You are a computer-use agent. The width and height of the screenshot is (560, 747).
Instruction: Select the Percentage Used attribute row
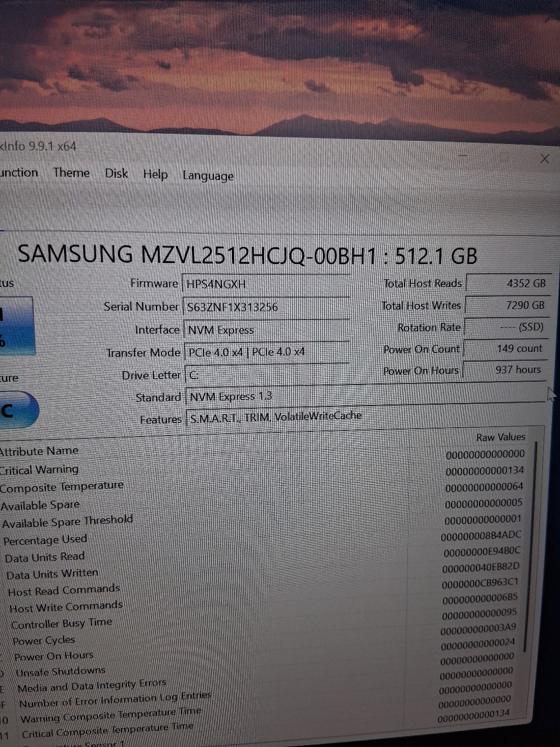[x=264, y=529]
